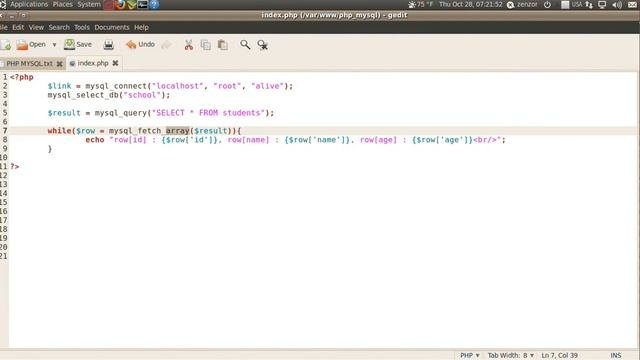Viewport: 640px width, 360px height.
Task: Open the PHP language selector in status bar
Action: 470,356
